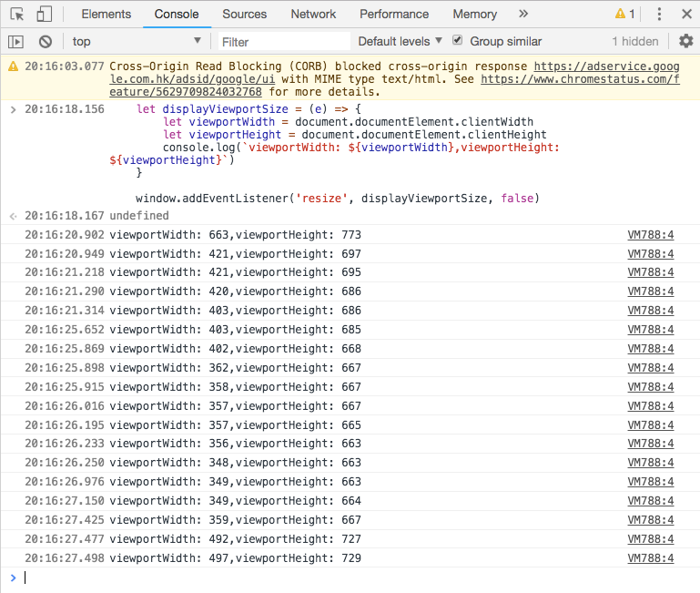Screen dimensions: 700x593
Task: Select log text viewportWidth: 663,viewportHeight: 773
Action: [x=235, y=235]
